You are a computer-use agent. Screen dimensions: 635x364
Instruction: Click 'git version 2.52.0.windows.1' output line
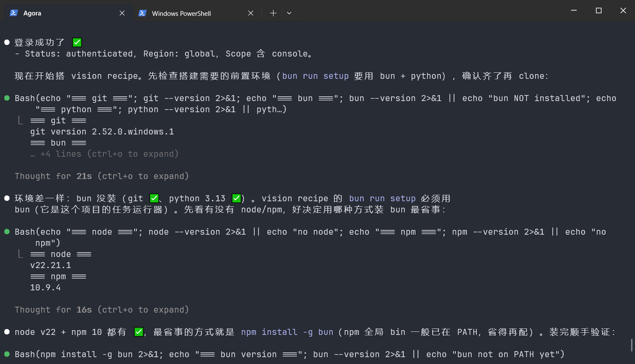tap(102, 131)
